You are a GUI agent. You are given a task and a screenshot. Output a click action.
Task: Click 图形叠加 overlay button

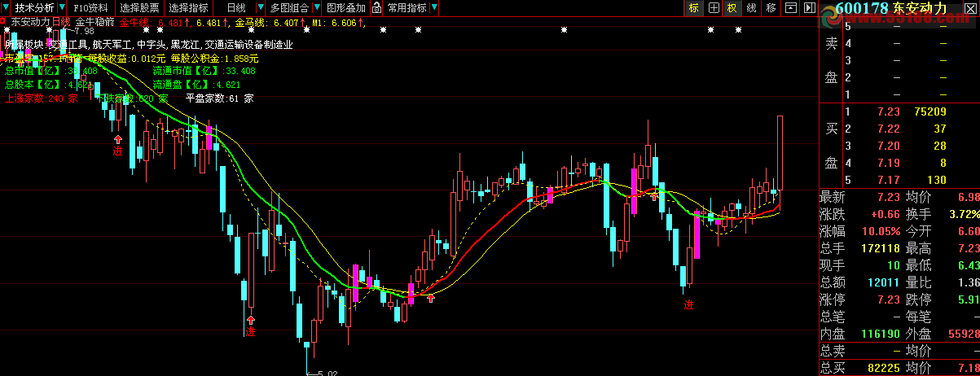[345, 7]
